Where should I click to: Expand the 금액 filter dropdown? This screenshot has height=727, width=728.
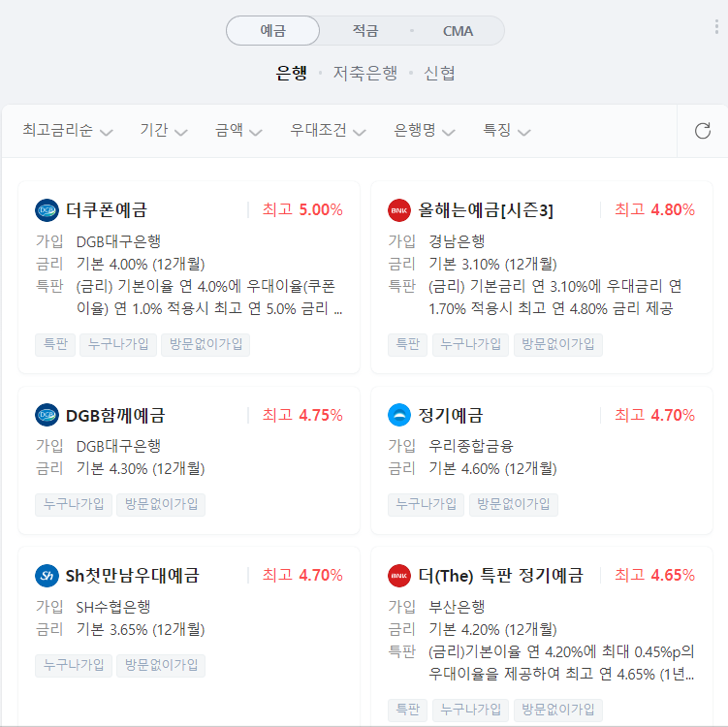[238, 131]
